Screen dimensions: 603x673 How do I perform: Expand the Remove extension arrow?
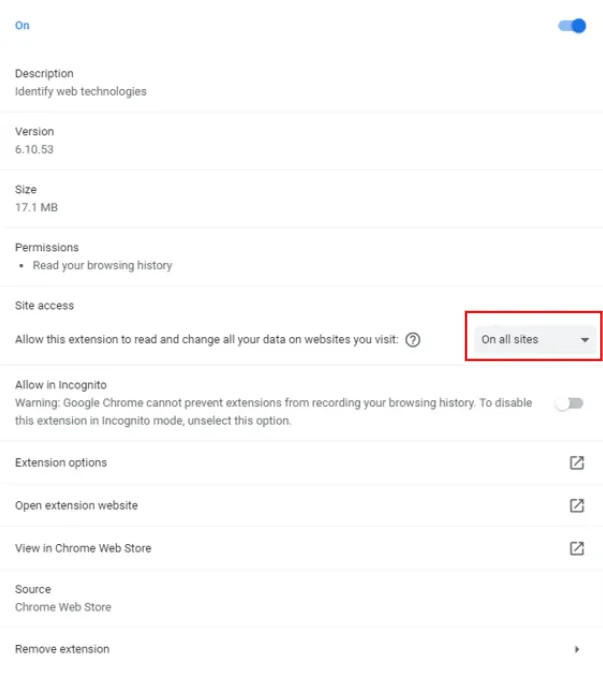(577, 649)
